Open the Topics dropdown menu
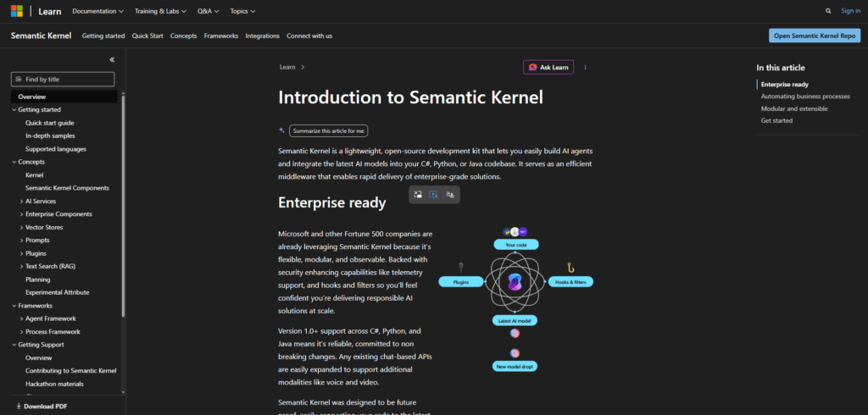The image size is (868, 415). [x=243, y=11]
